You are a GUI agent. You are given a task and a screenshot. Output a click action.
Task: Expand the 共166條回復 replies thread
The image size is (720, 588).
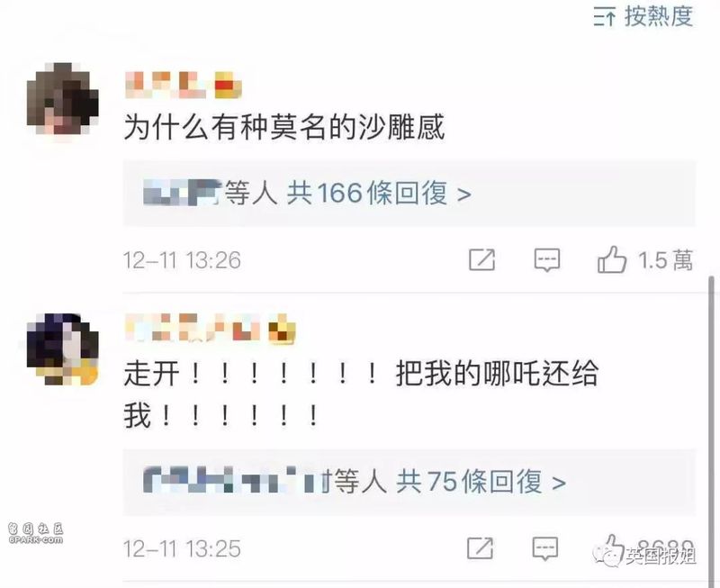pos(379,193)
